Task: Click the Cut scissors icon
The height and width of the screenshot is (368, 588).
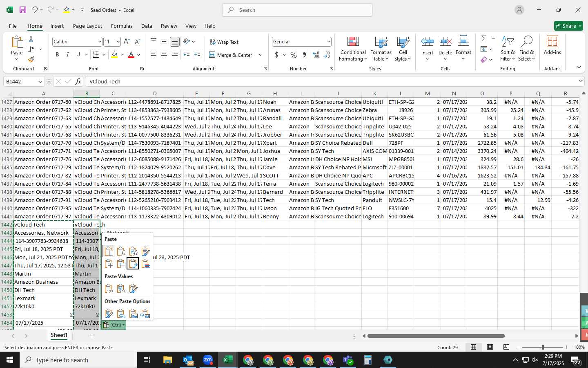Action: [x=31, y=38]
